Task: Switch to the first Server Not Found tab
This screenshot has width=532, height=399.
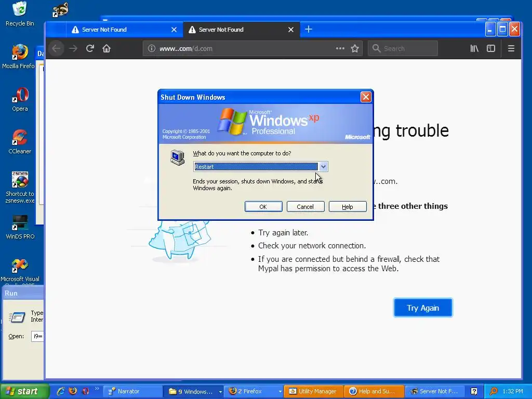Action: click(125, 30)
